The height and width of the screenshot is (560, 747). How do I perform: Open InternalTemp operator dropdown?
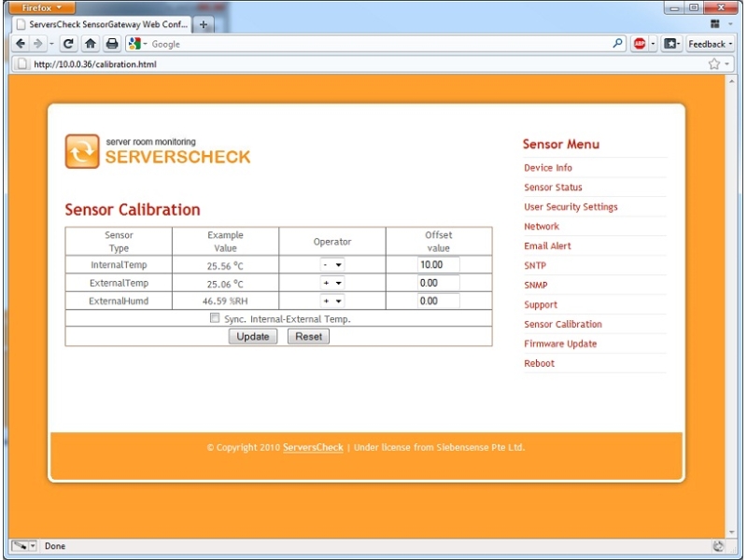332,265
